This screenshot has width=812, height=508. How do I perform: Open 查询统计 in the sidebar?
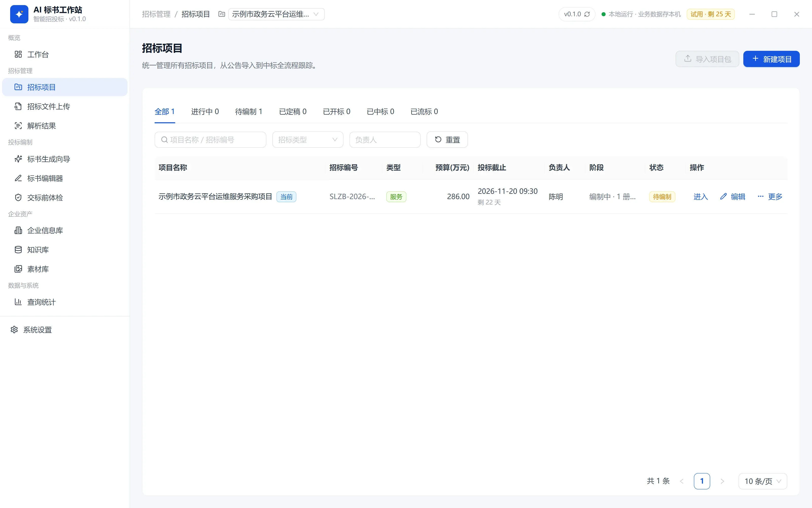click(x=65, y=302)
